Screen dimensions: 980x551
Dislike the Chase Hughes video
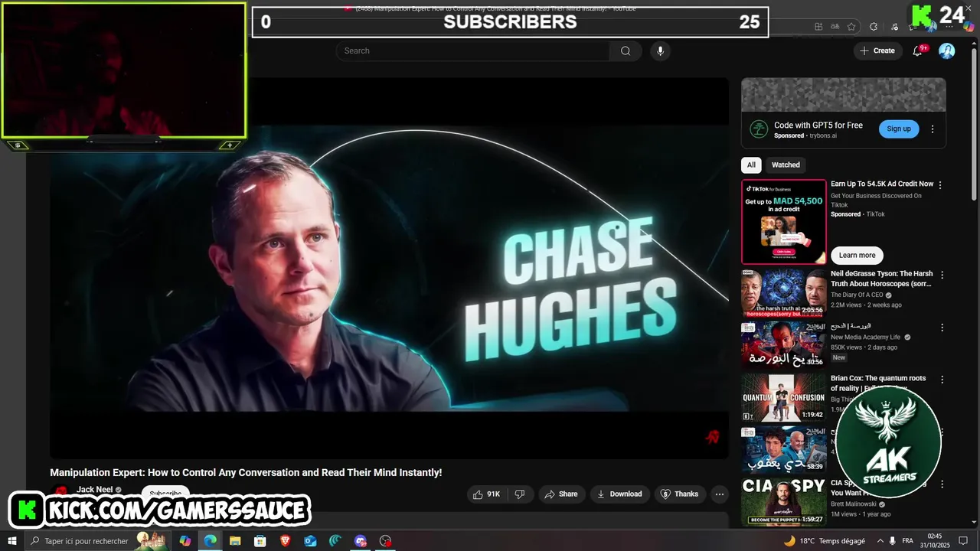tap(520, 494)
